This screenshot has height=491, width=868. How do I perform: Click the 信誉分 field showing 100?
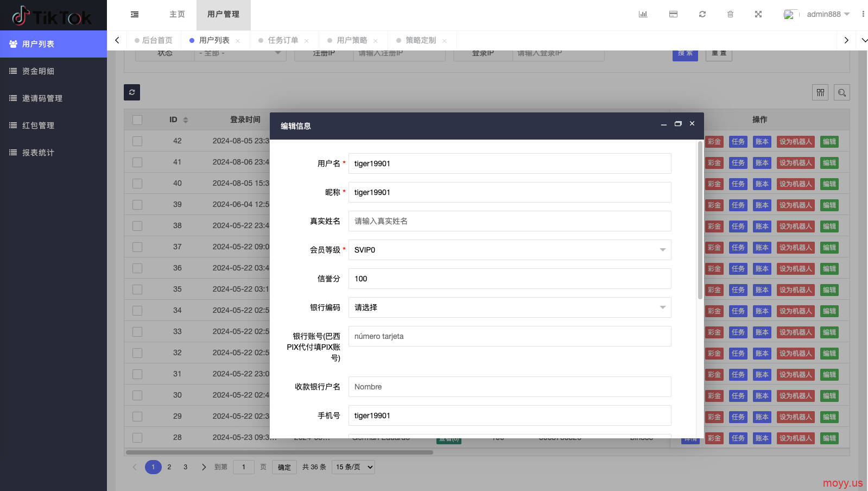coord(510,279)
